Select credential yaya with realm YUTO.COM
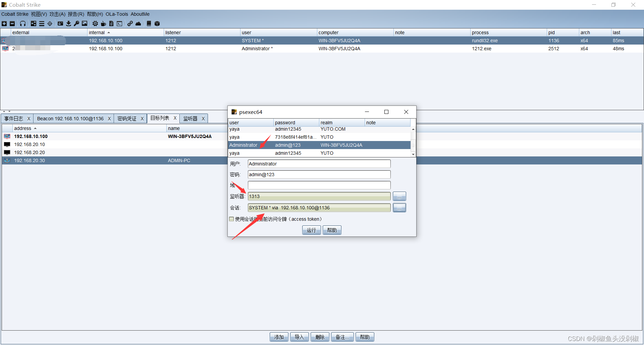644x345 pixels. (319, 129)
